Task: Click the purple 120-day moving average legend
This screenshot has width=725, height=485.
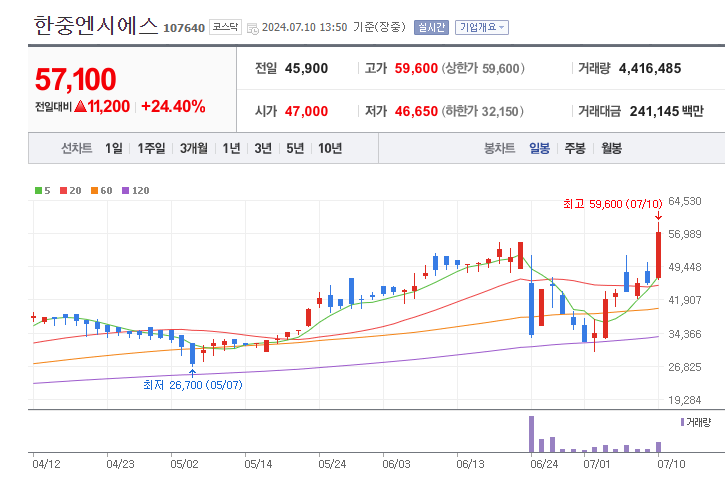Action: point(135,190)
